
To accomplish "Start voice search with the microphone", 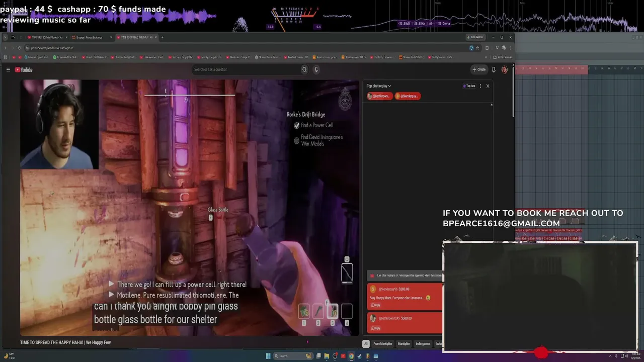I will click(316, 69).
